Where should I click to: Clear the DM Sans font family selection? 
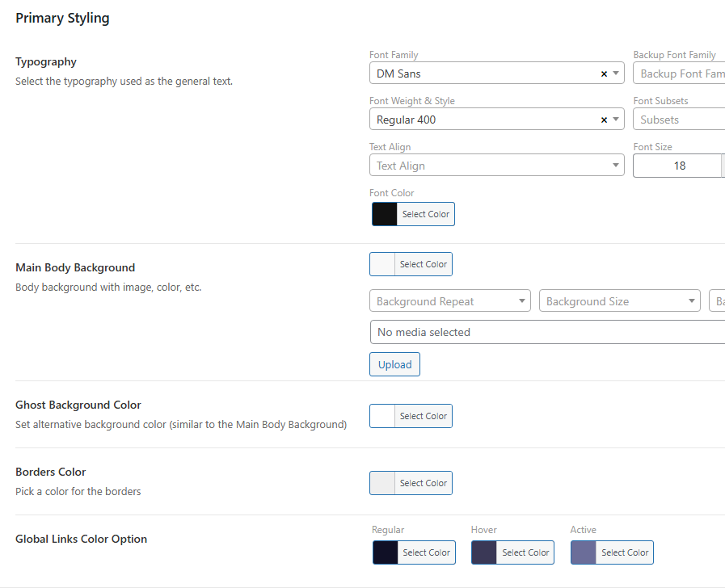(x=604, y=73)
